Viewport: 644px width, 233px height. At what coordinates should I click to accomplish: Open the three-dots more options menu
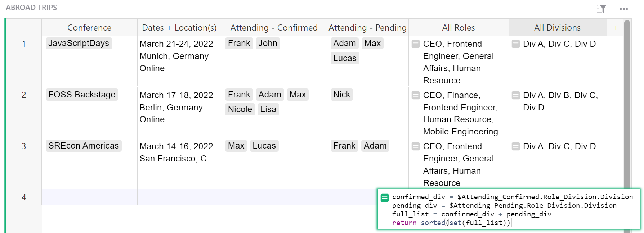pyautogui.click(x=624, y=9)
